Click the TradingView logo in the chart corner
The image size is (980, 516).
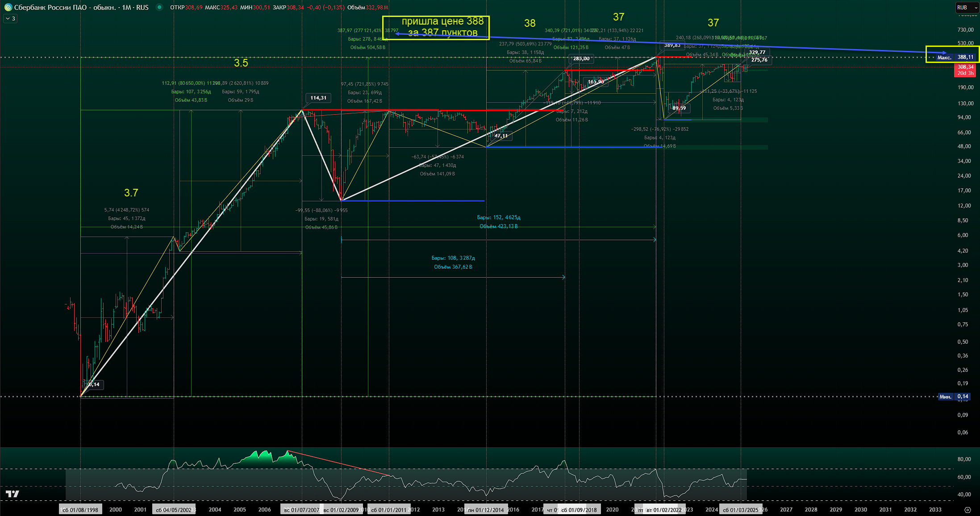click(13, 494)
